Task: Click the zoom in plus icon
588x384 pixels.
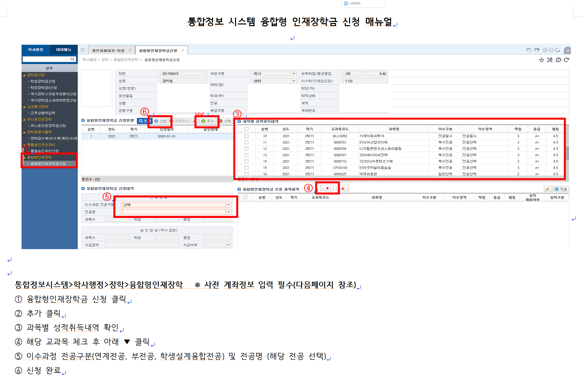Action: point(544,50)
